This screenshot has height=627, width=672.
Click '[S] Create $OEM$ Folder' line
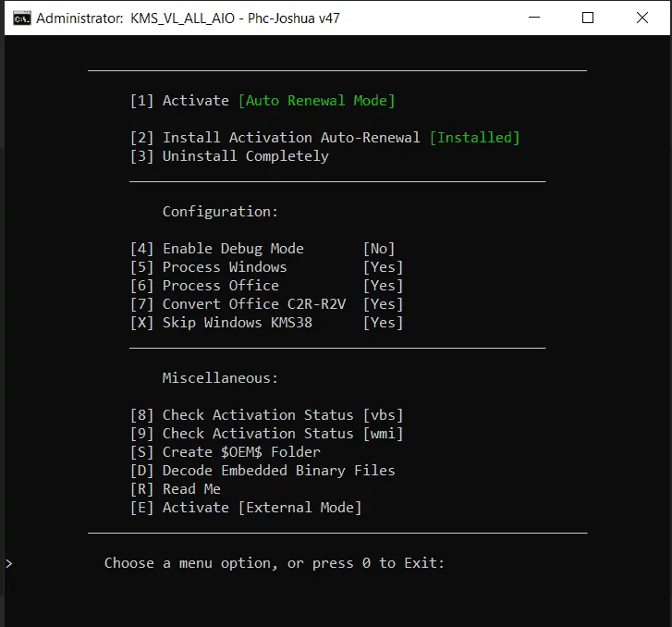click(x=226, y=452)
